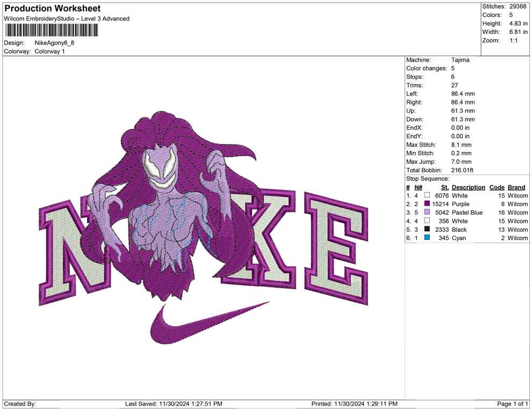The height and width of the screenshot is (409, 532).
Task: Click the 'Stops:' label
Action: tap(414, 77)
